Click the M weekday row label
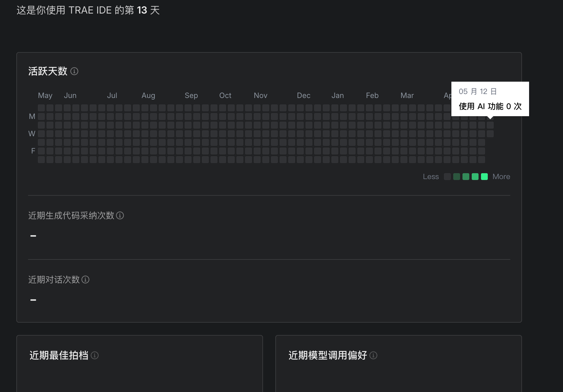 [x=32, y=116]
